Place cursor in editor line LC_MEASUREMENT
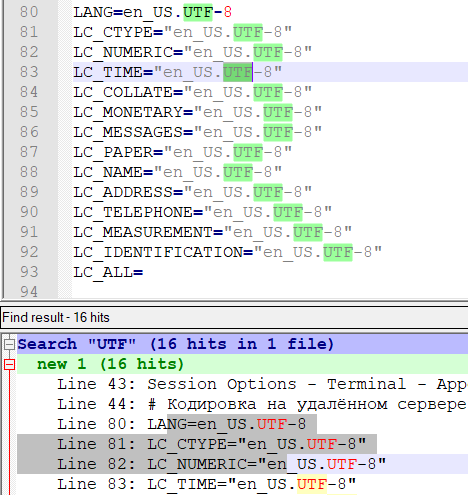Screen dimensions: 468x495 pyautogui.click(x=213, y=232)
